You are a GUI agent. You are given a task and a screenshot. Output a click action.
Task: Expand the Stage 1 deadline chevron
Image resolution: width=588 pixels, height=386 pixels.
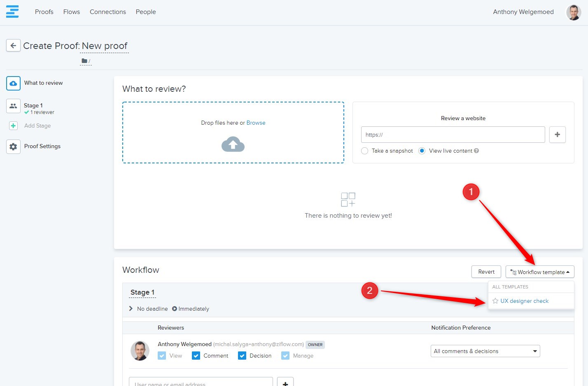pyautogui.click(x=131, y=309)
